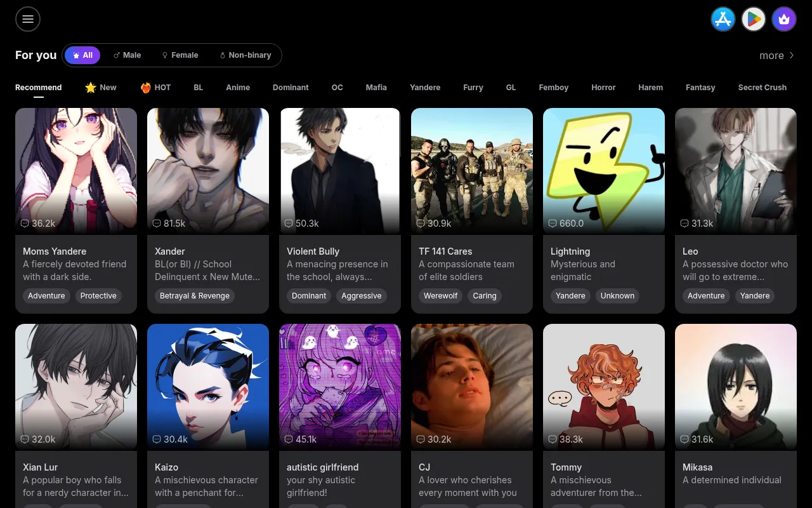
Task: Open the Google Play download icon
Action: [754, 19]
